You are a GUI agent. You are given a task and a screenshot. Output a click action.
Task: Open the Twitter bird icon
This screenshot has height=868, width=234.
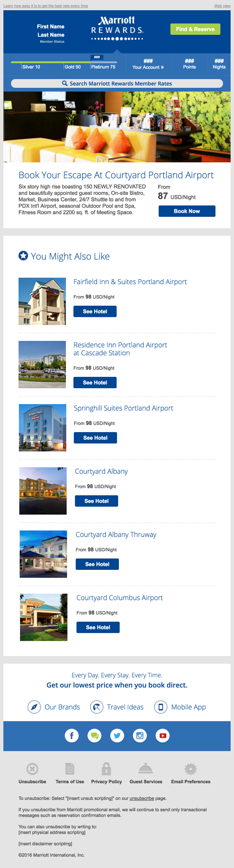pyautogui.click(x=117, y=735)
